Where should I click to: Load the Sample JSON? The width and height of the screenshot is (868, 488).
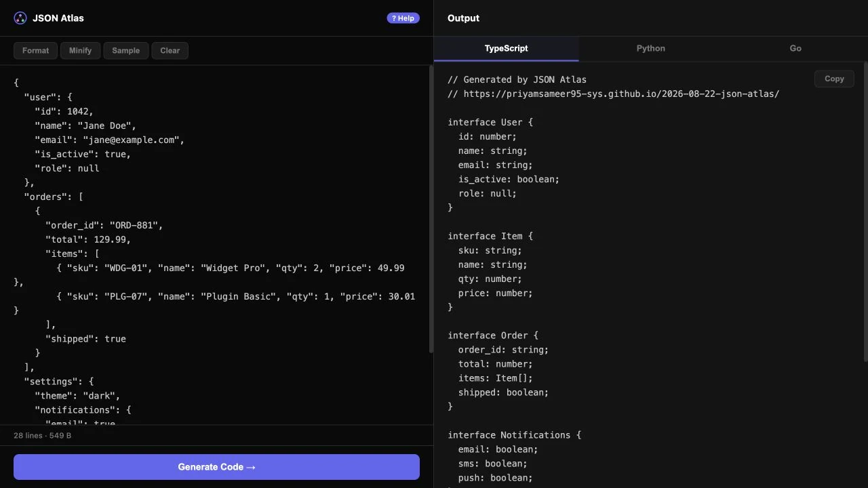click(x=125, y=51)
